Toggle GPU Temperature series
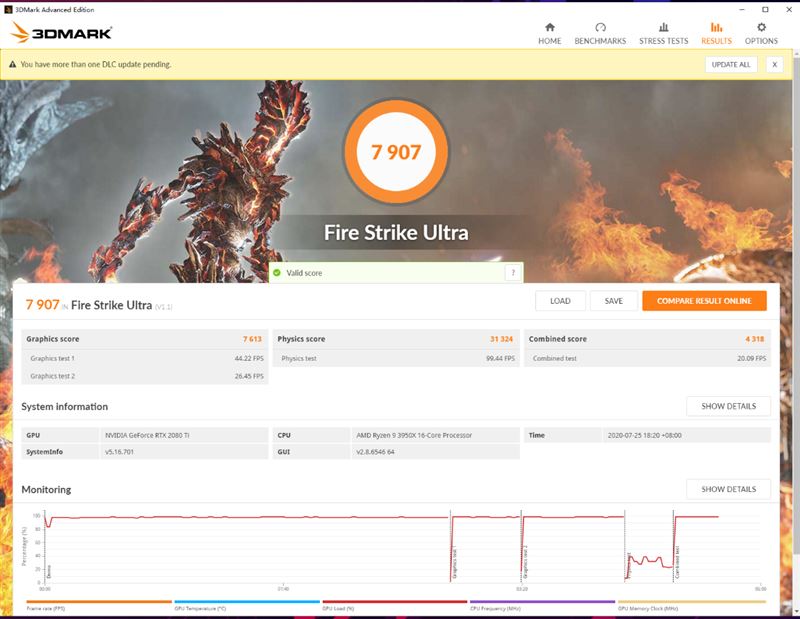800x619 pixels. [x=247, y=606]
